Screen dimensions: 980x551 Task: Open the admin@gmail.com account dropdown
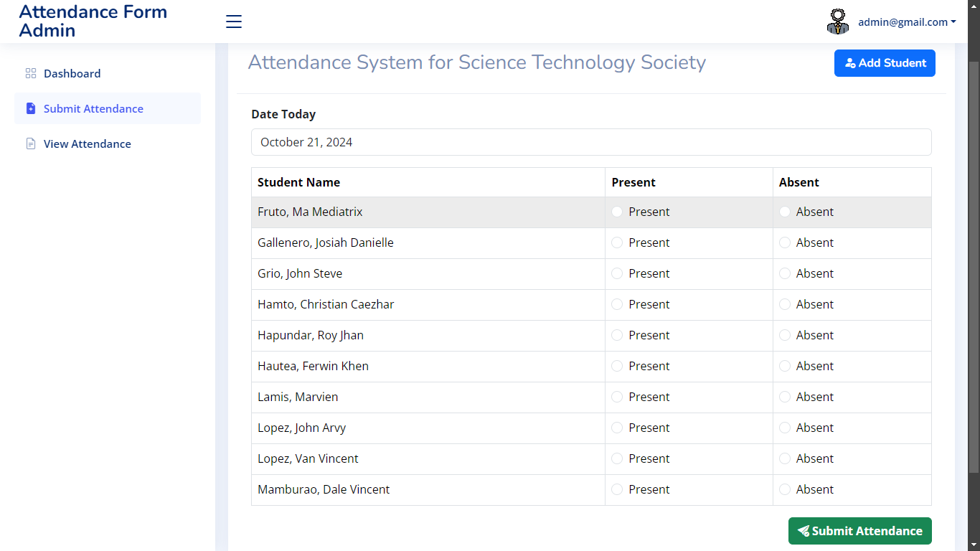click(x=907, y=22)
